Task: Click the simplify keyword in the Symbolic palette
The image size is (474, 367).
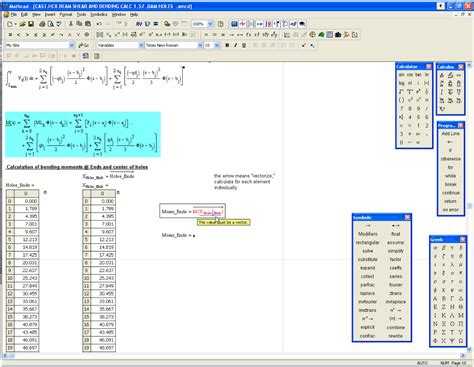Action: pyautogui.click(x=396, y=251)
